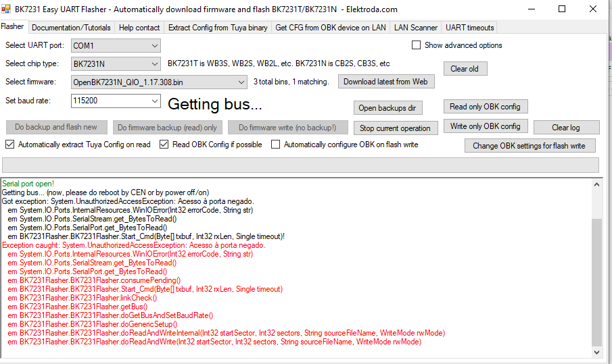This screenshot has width=612, height=364.
Task: Expand the UART port COM1 dropdown
Action: 155,46
